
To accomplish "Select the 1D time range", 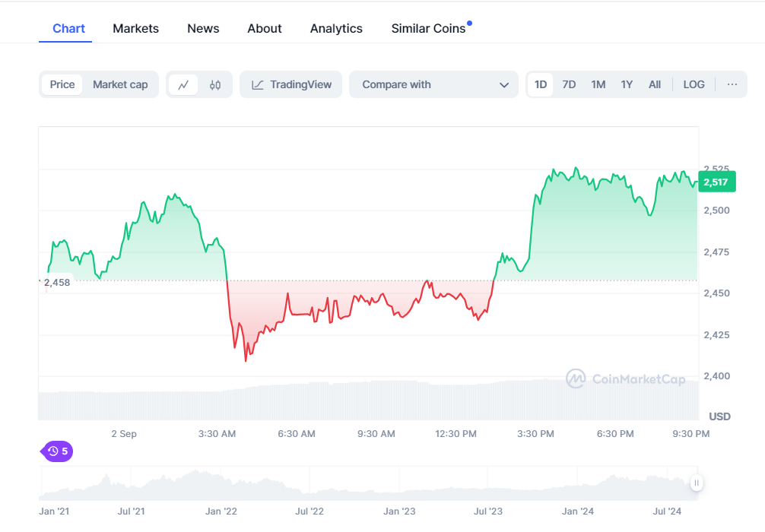I will (x=541, y=84).
